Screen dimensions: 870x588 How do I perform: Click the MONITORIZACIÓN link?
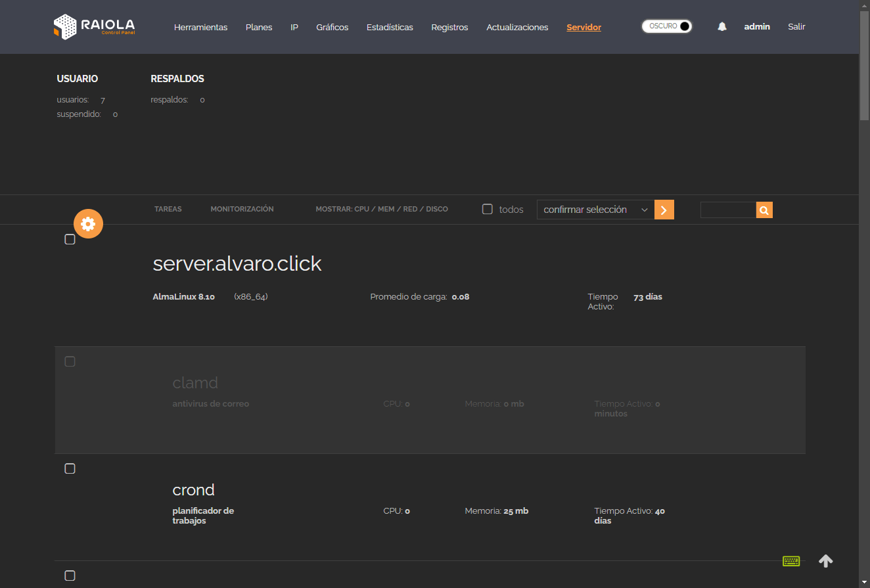242,209
